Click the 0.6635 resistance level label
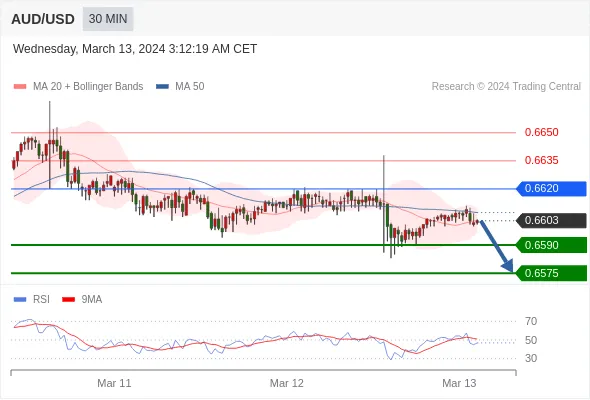Viewport: 590px width, 400px height. (x=541, y=160)
